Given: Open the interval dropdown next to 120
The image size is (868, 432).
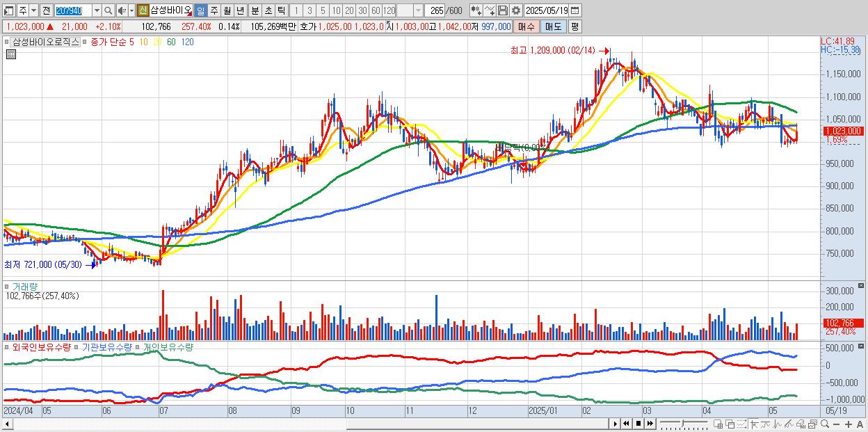Looking at the screenshot, I should pos(418,10).
